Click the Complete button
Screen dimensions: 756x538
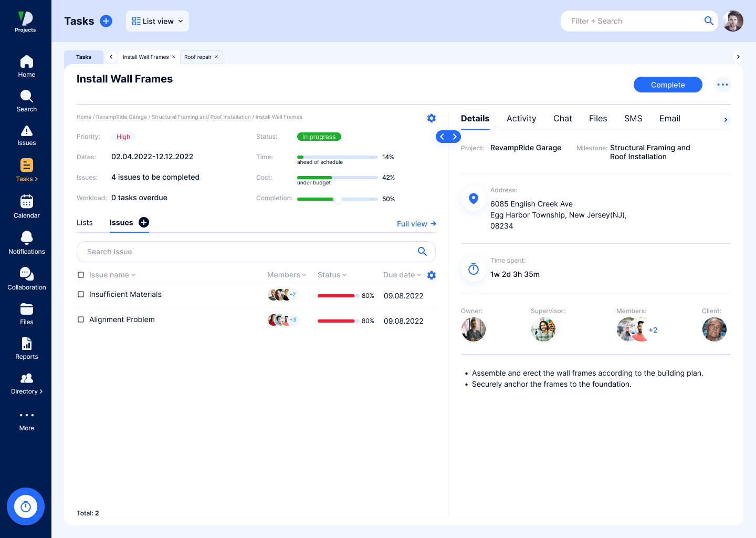667,85
